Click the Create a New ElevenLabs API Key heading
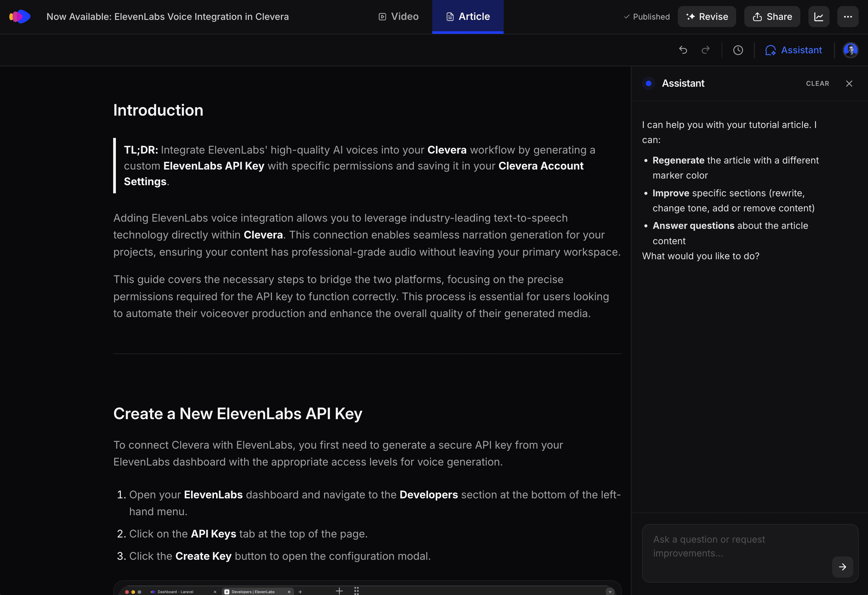 [x=237, y=414]
